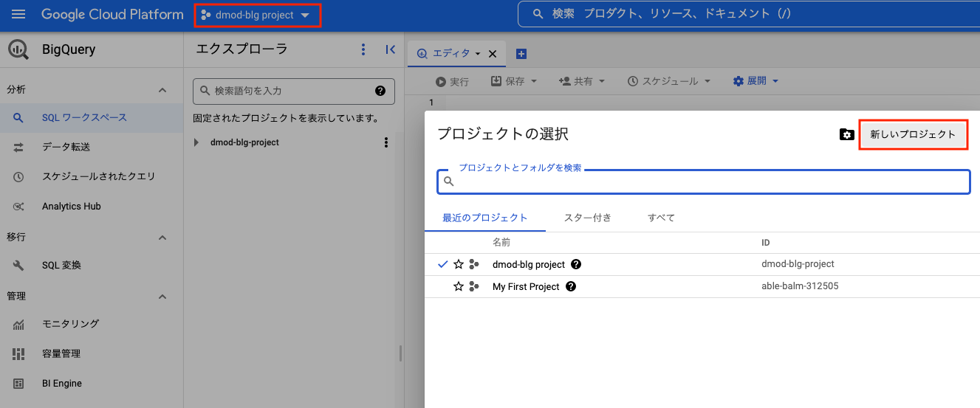Viewport: 980px width, 408px height.
Task: Click the ID column header
Action: click(x=766, y=243)
